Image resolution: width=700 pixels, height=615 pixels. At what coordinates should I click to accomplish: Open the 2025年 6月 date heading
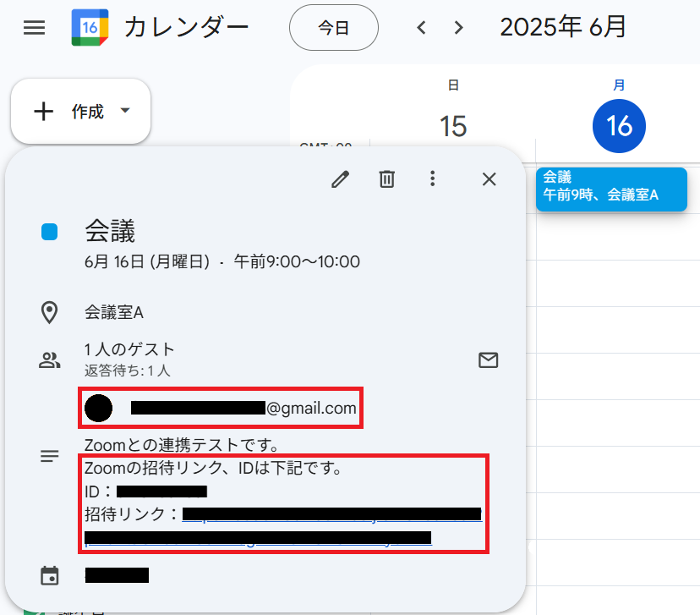pyautogui.click(x=563, y=27)
